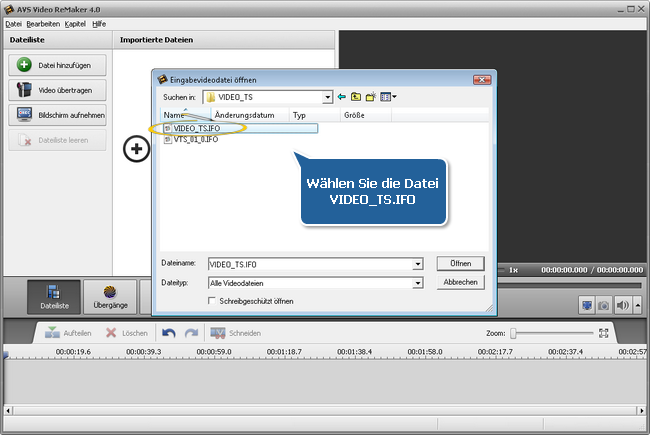Open the volume arrow next to speaker
Viewport: 650px width, 435px height.
pos(638,306)
